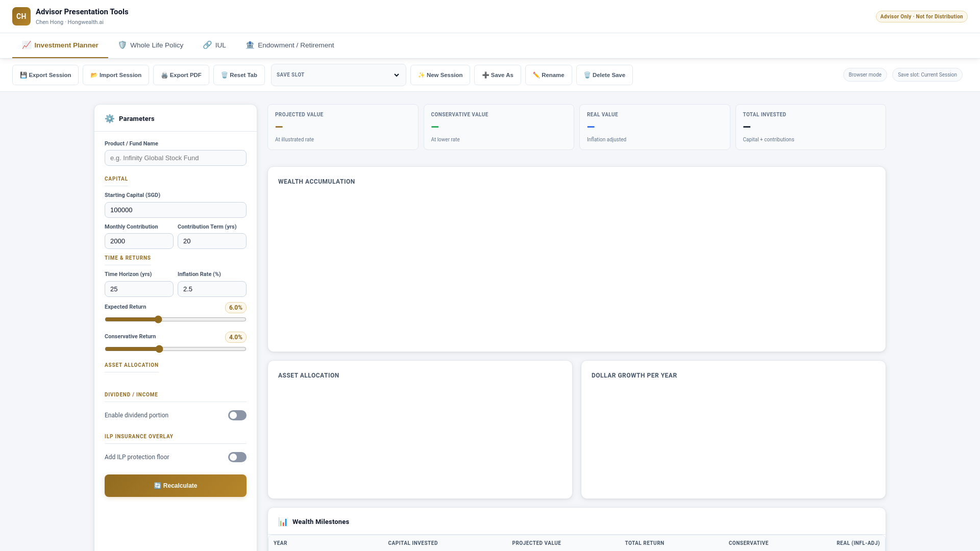Open the Save Slot dropdown

coord(338,75)
